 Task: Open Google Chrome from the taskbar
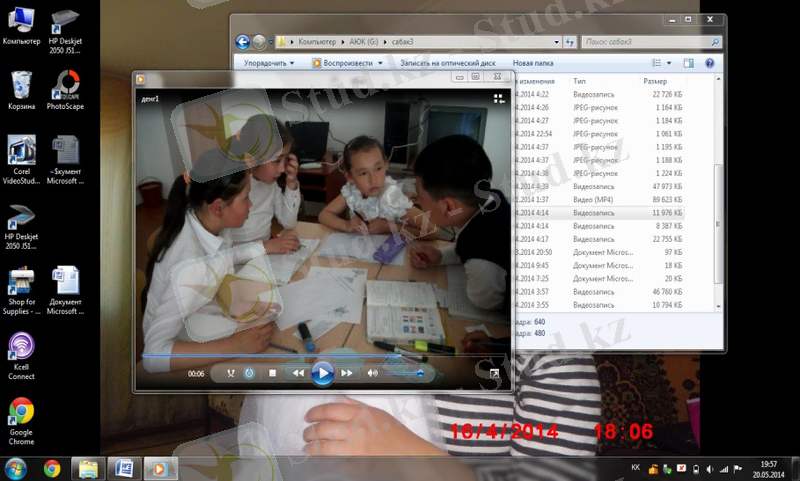pos(52,467)
